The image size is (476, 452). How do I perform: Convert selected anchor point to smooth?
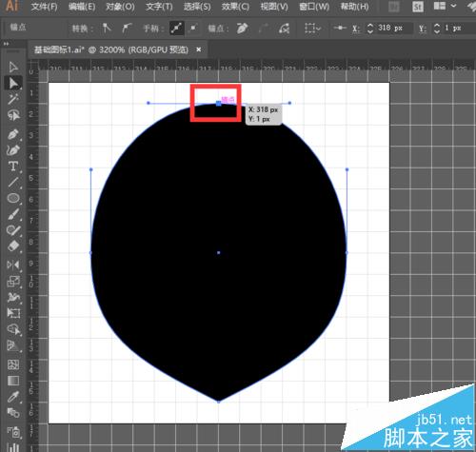click(127, 29)
